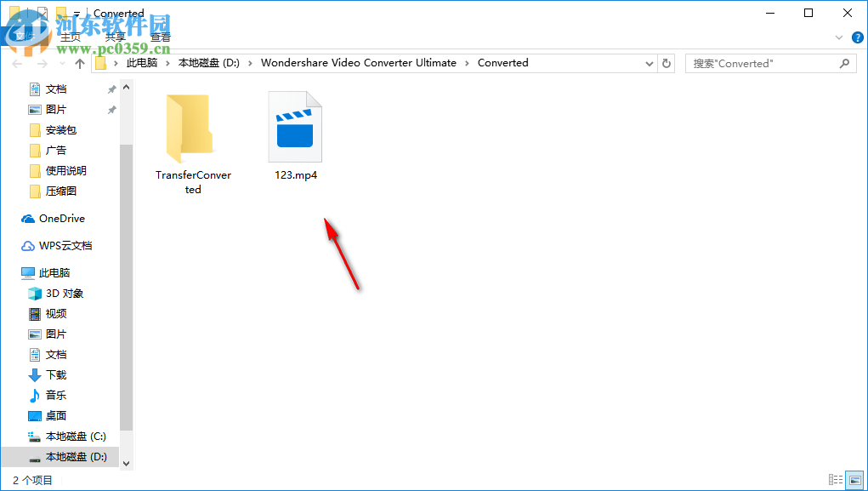Screen dimensions: 868x491
Task: Click the 下载 blue arrow icon
Action: pyautogui.click(x=35, y=375)
